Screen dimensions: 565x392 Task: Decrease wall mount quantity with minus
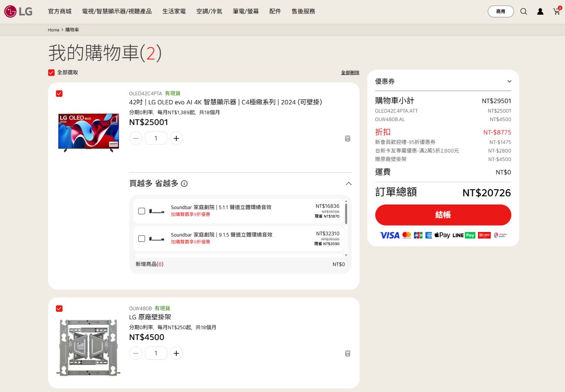click(136, 353)
